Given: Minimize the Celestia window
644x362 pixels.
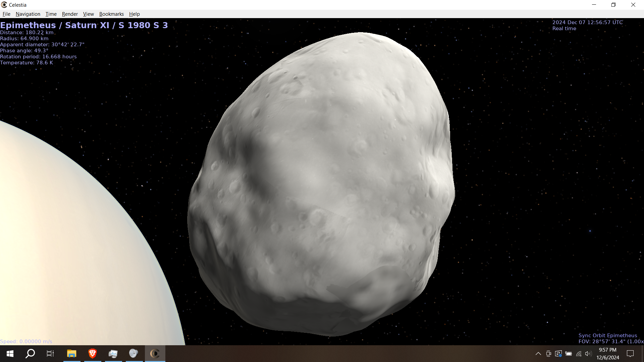Looking at the screenshot, I should tap(594, 5).
